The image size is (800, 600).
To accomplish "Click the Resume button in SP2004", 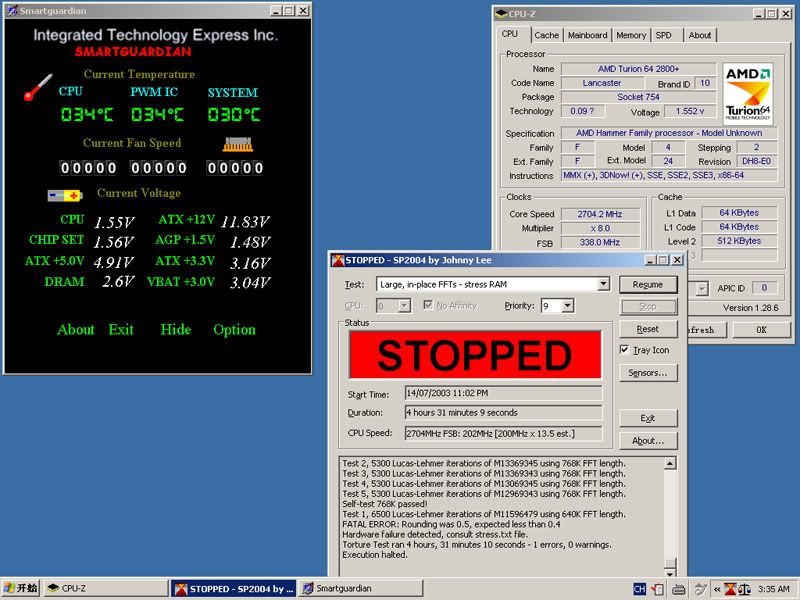I will (x=648, y=285).
